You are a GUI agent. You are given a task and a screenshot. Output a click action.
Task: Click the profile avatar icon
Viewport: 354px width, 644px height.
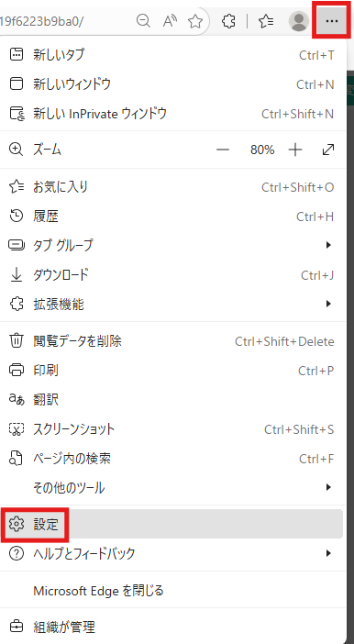click(x=299, y=20)
